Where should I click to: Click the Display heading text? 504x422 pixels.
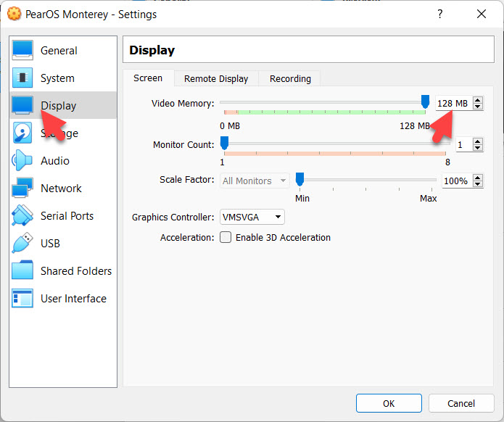152,50
